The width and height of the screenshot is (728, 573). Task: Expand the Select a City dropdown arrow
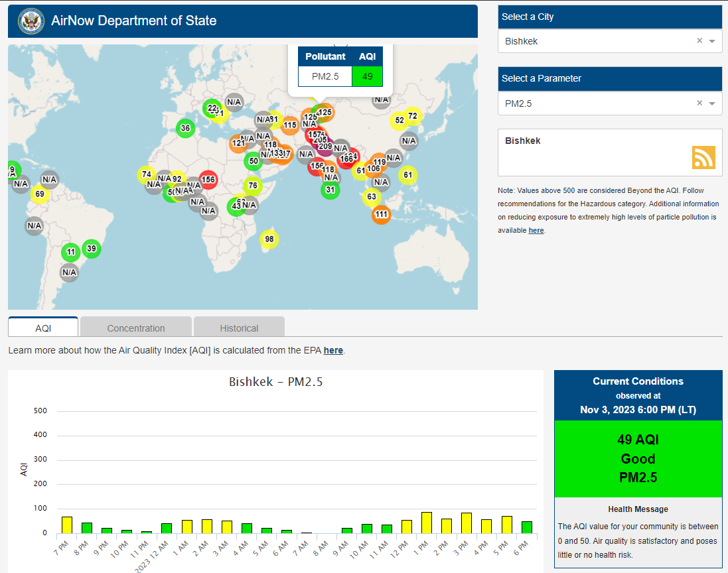point(712,41)
